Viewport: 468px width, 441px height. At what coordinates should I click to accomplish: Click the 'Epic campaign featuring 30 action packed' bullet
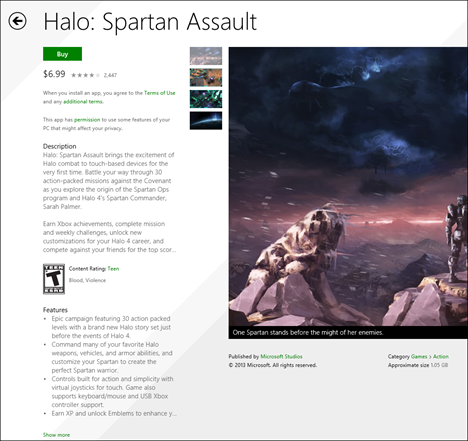pyautogui.click(x=111, y=327)
